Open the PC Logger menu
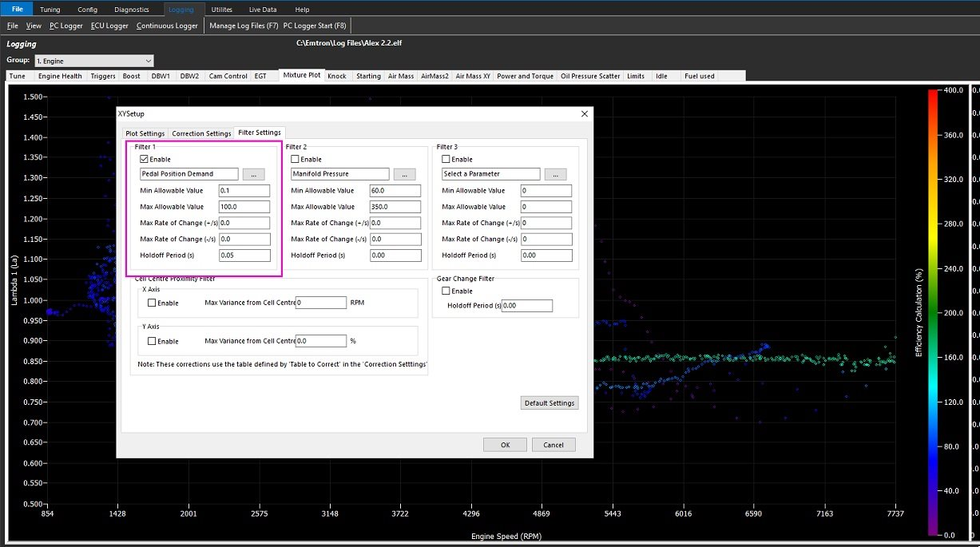Screen dimensions: 980x547 (66, 26)
